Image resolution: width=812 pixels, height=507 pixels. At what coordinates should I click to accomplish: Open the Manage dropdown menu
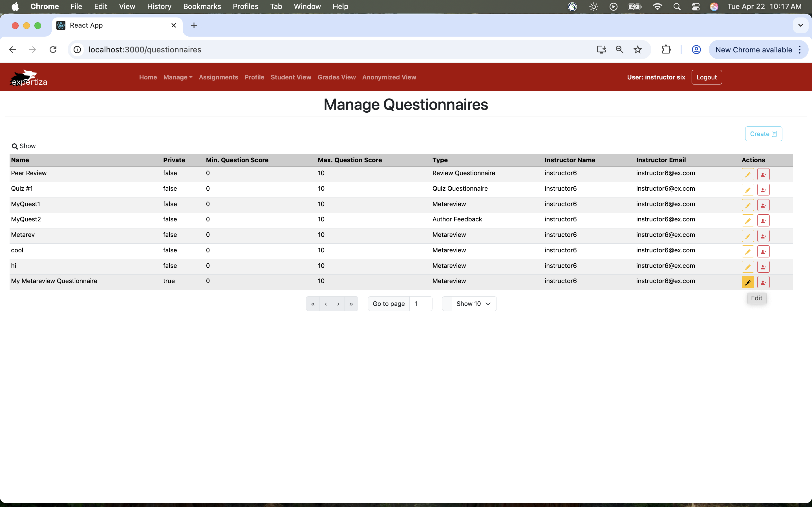(178, 77)
